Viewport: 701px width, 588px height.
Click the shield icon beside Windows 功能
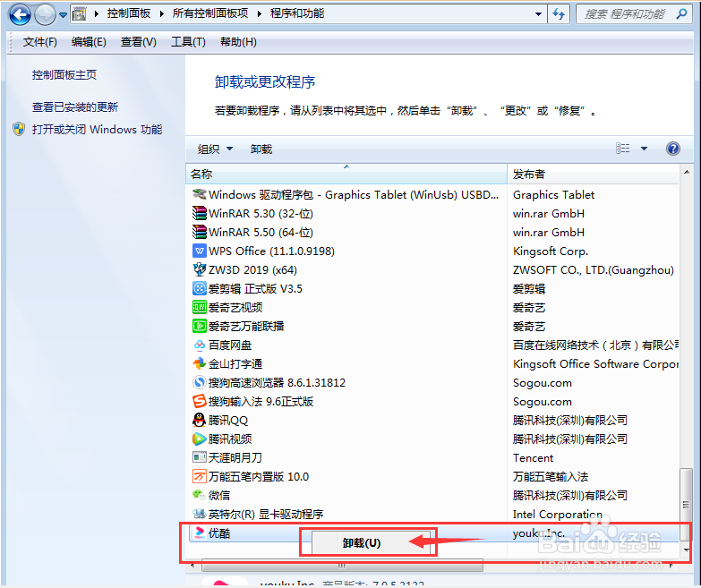pos(19,130)
